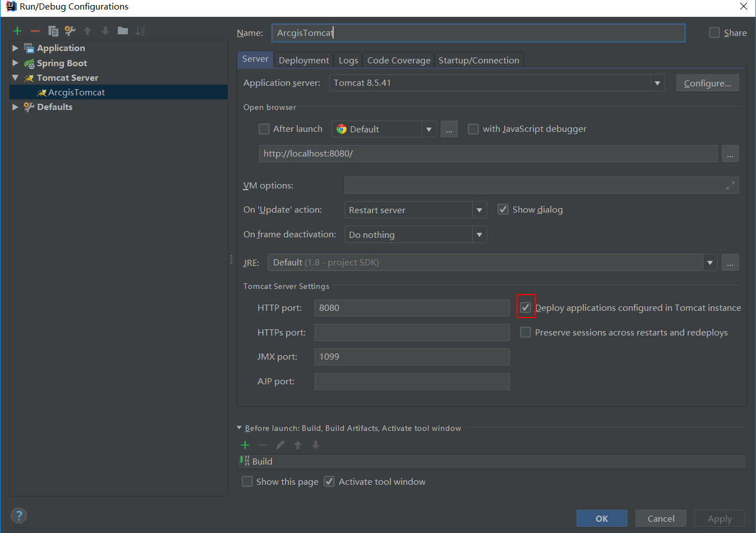Browse for browser with ellipsis button
The width and height of the screenshot is (756, 533).
coord(449,130)
